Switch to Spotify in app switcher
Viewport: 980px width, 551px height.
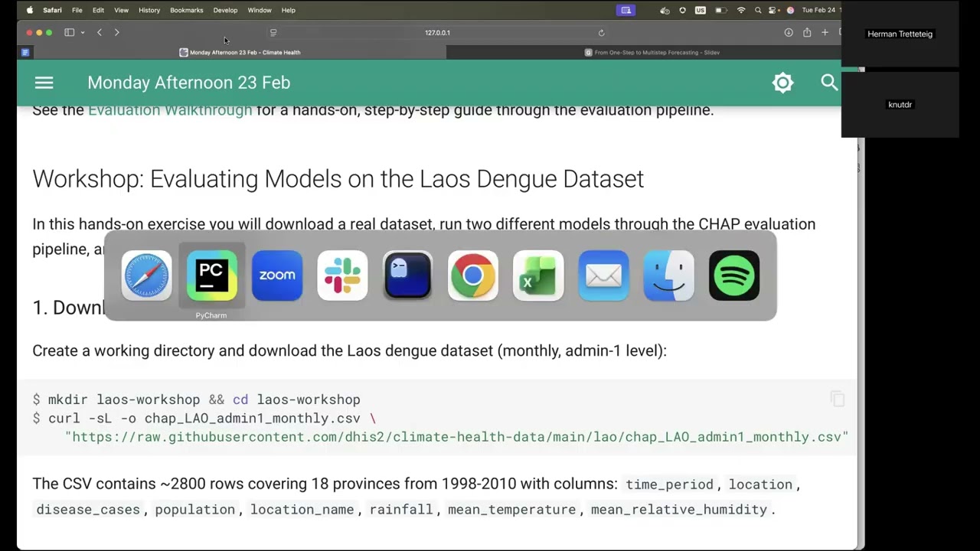pyautogui.click(x=734, y=275)
